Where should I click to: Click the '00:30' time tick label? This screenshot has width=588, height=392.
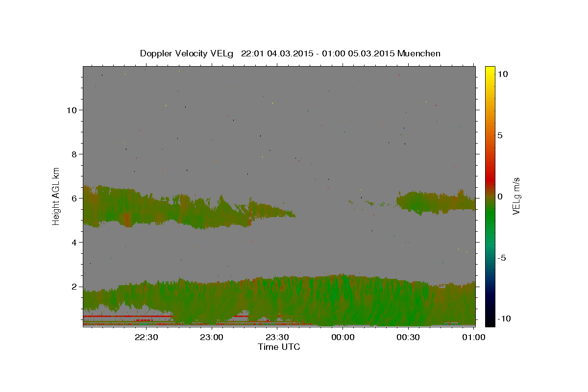point(408,338)
